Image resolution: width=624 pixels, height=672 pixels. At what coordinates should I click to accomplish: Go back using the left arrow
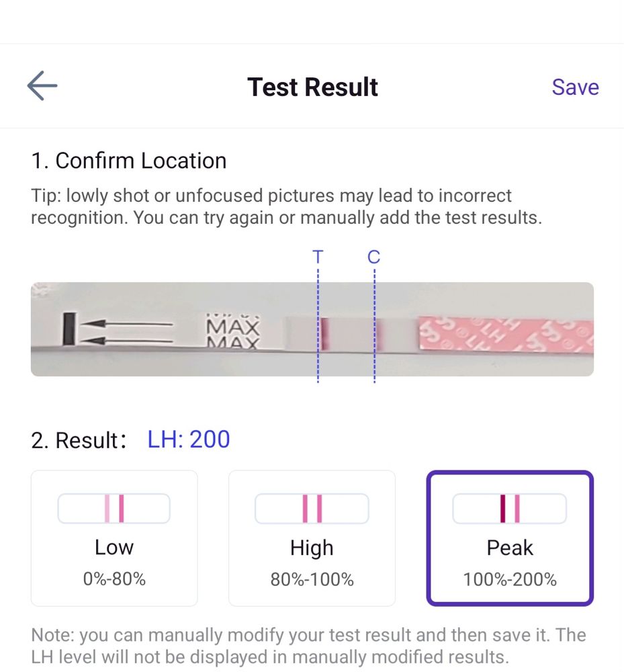[42, 87]
